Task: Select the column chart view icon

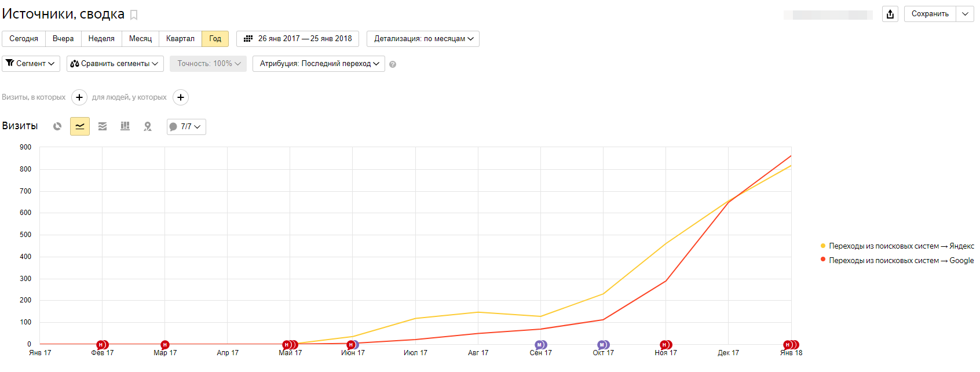Action: [x=125, y=126]
